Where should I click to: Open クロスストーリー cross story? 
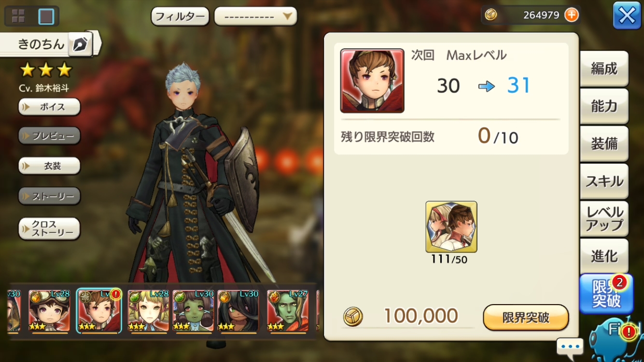pos(49,229)
